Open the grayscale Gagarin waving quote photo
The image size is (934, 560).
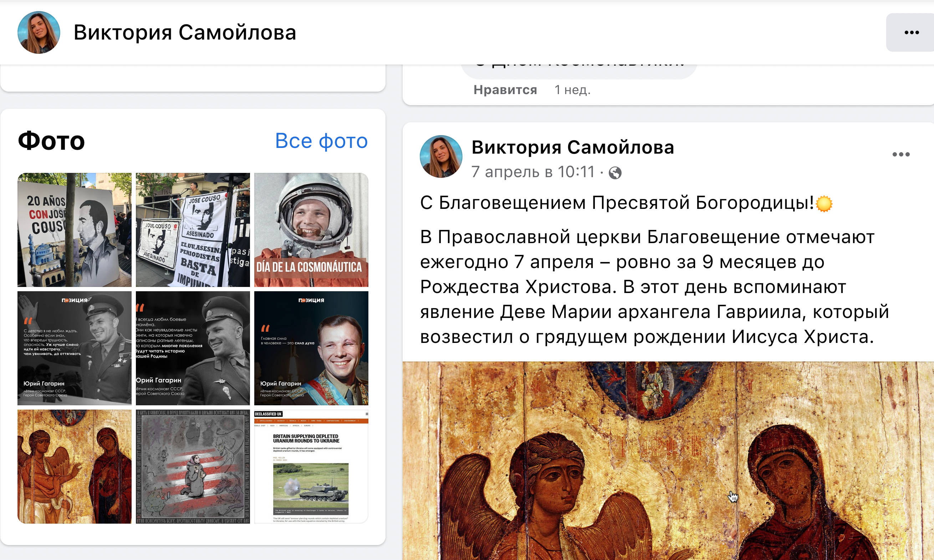pyautogui.click(x=75, y=348)
